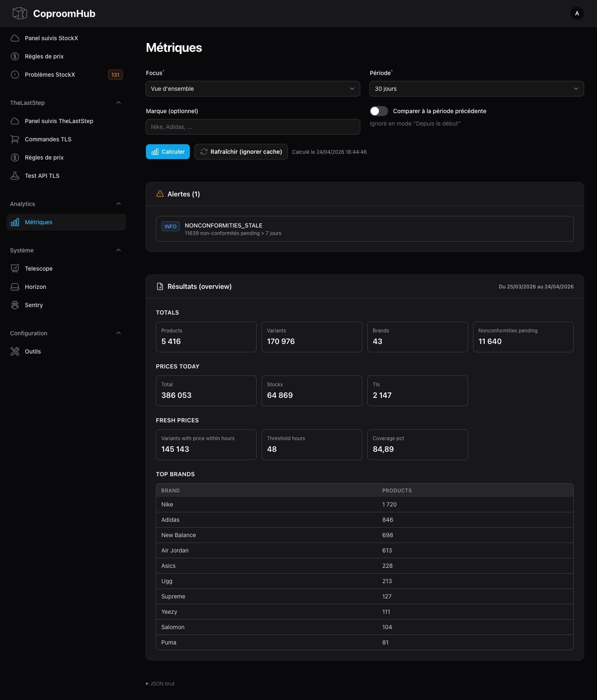Click the bar chart icon beside Métriques in sidebar
Image resolution: width=597 pixels, height=700 pixels.
pos(15,222)
